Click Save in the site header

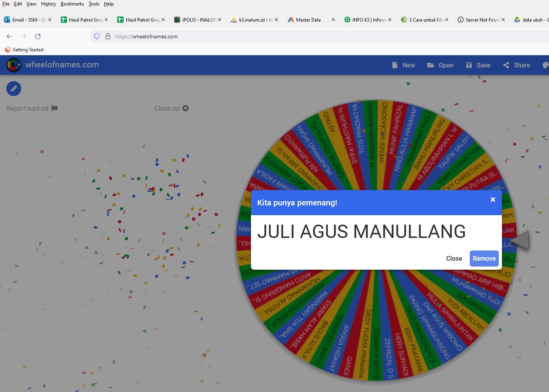(478, 65)
